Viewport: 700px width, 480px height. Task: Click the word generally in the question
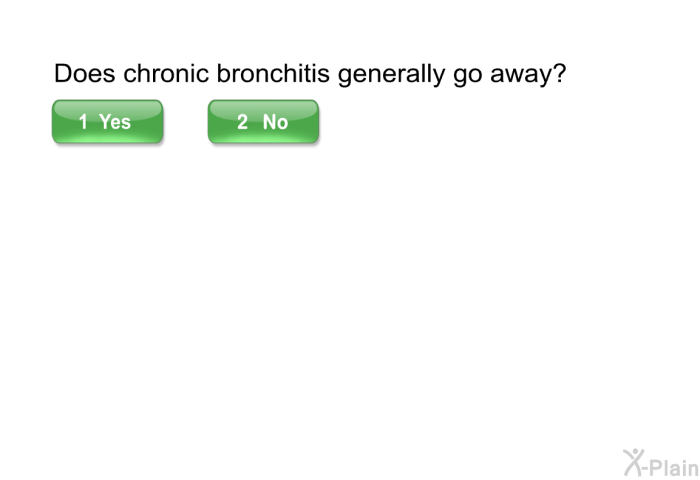(391, 75)
